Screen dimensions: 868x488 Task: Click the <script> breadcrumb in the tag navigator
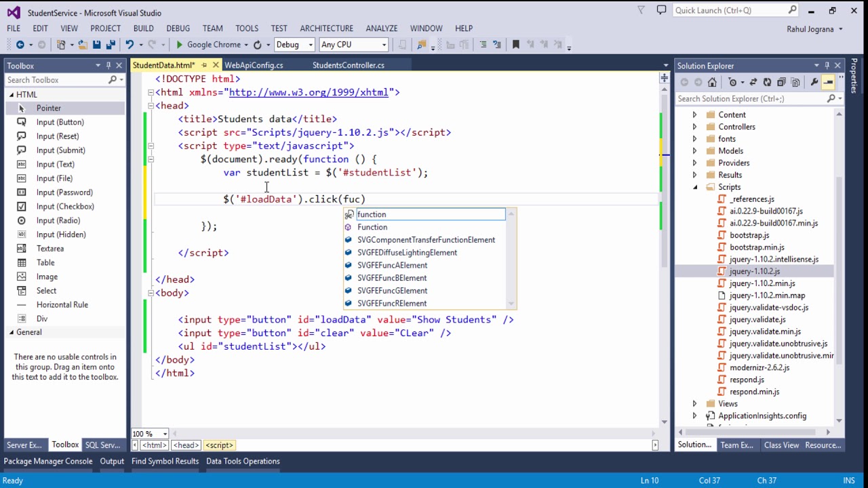(219, 445)
